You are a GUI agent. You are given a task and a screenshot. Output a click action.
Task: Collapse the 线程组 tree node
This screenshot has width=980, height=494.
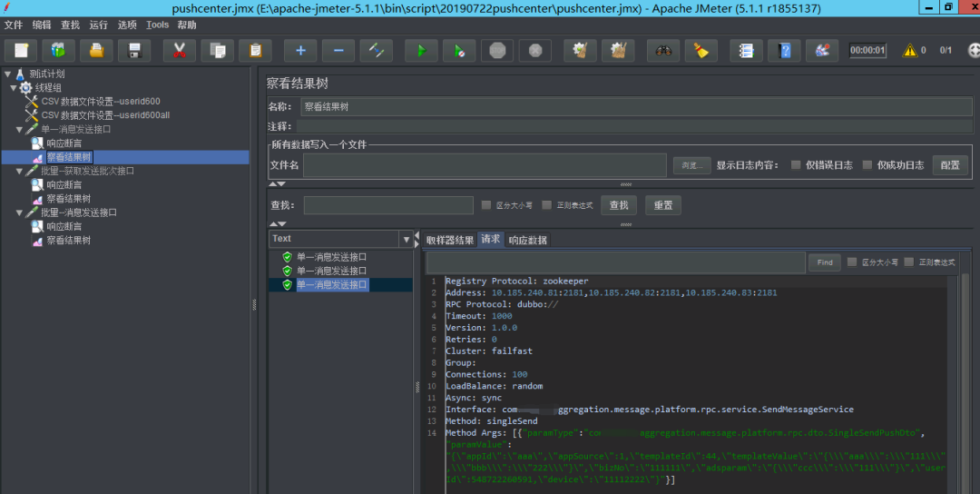pyautogui.click(x=13, y=88)
